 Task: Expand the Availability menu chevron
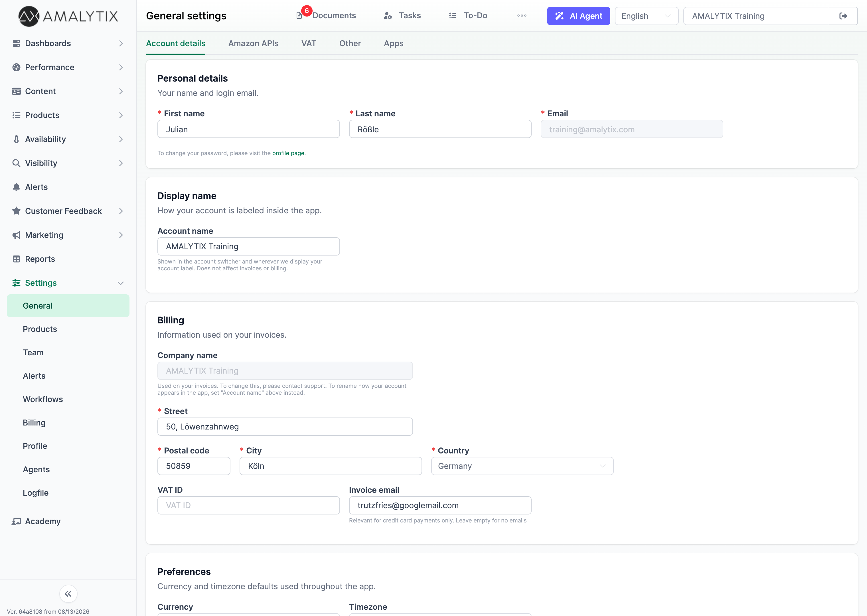[x=121, y=139]
